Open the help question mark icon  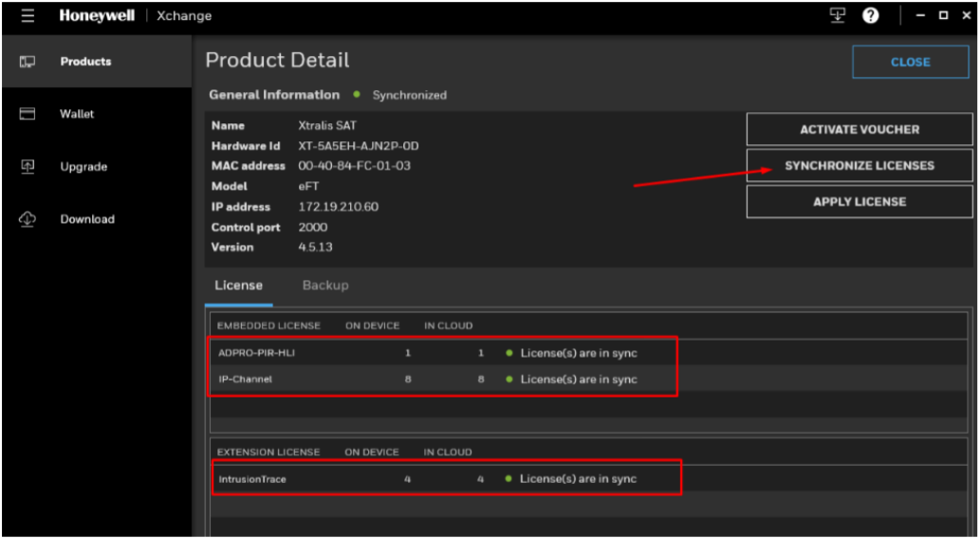pos(871,15)
